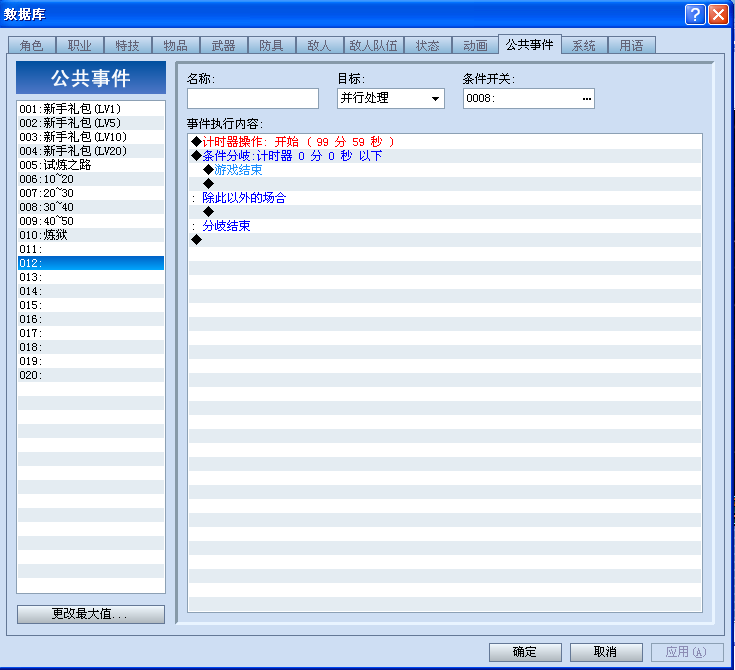This screenshot has height=670, width=735.
Task: Click the 更改最大值 button
Action: (90, 614)
